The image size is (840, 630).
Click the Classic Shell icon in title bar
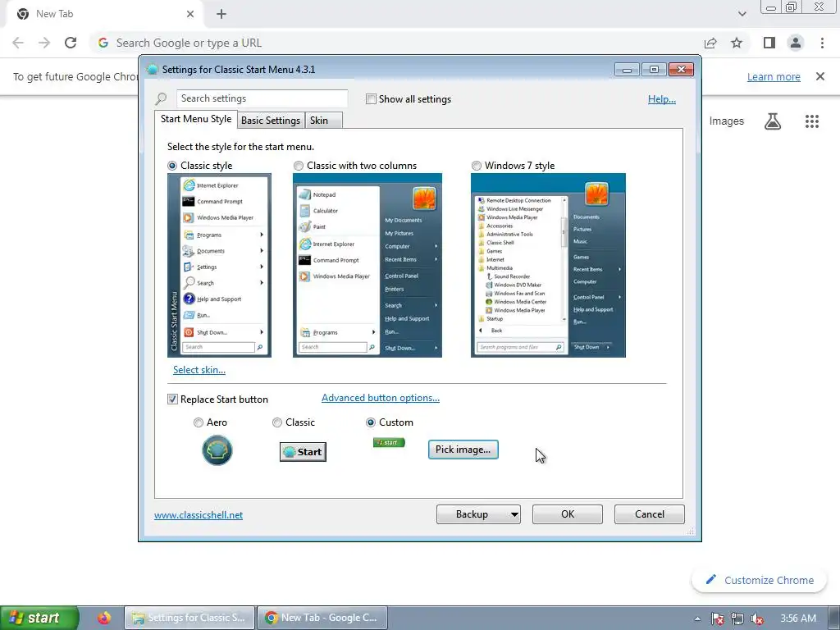pos(152,69)
